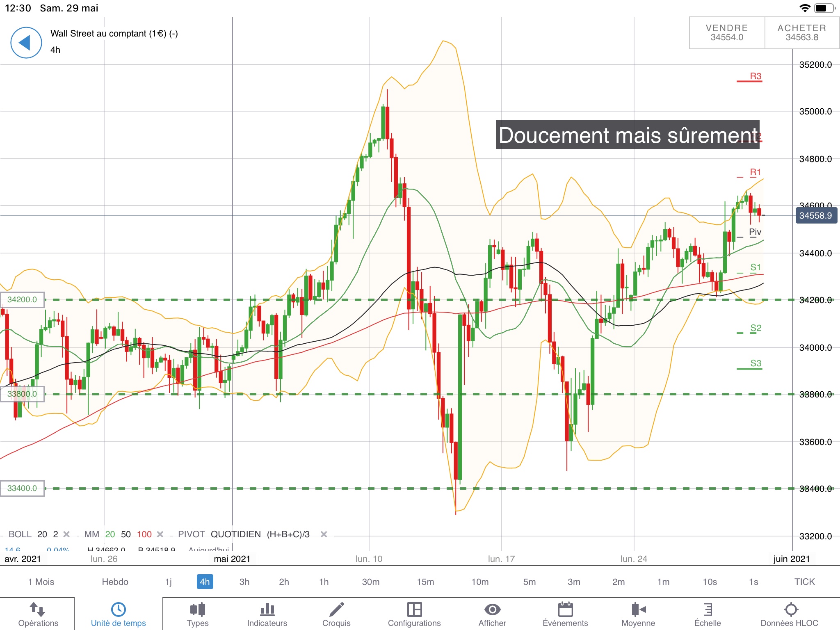
Task: Open the Échelle scale icon
Action: click(708, 610)
